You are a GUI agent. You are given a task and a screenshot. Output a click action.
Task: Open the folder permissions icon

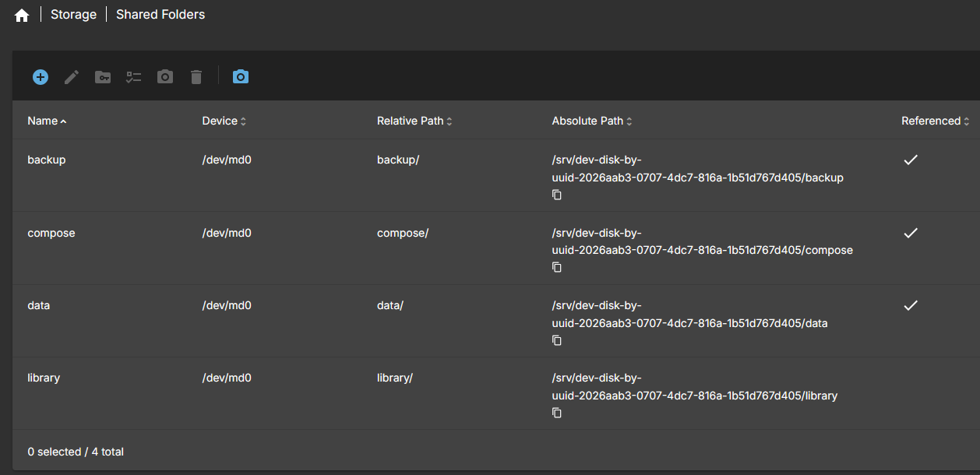103,77
